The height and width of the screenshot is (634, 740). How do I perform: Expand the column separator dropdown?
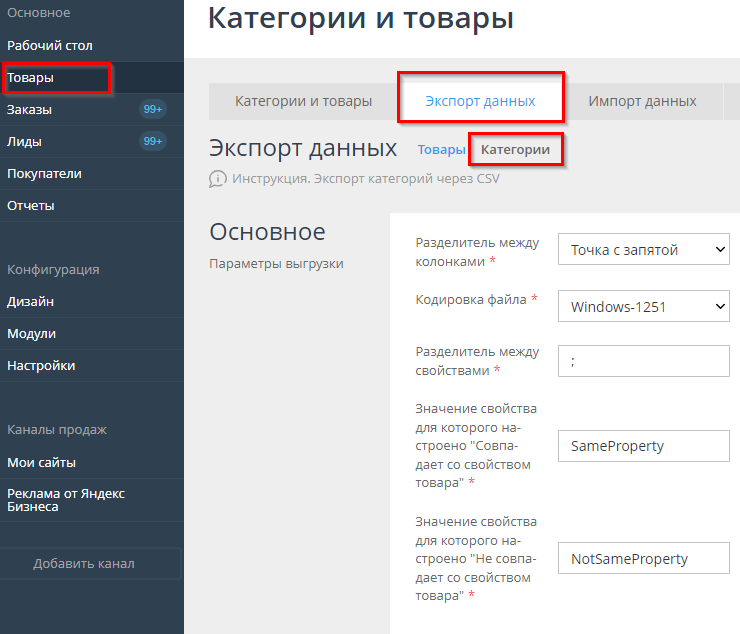[x=644, y=250]
